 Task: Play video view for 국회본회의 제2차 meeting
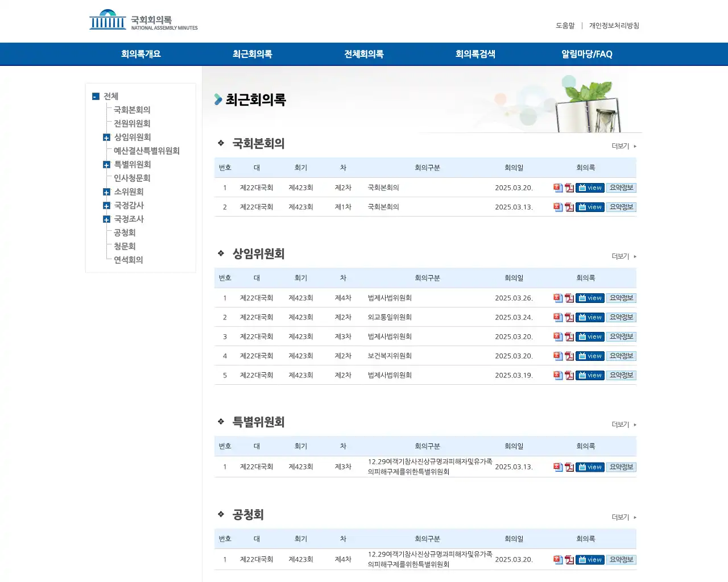[590, 188]
